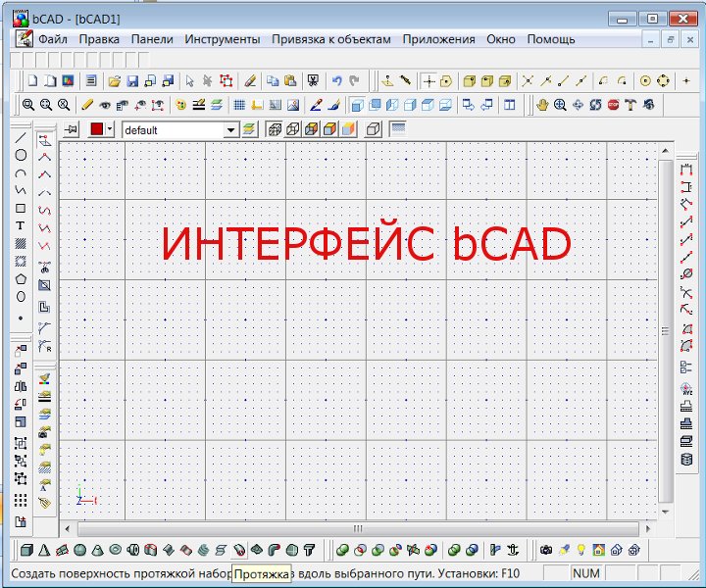Click the cylinder database icon on right toolbar
706x588 pixels.
click(686, 460)
